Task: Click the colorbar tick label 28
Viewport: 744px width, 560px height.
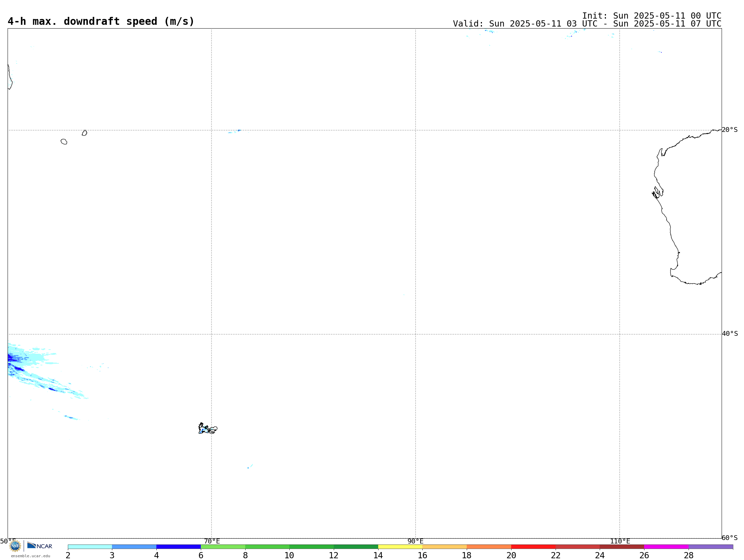Action: point(689,556)
